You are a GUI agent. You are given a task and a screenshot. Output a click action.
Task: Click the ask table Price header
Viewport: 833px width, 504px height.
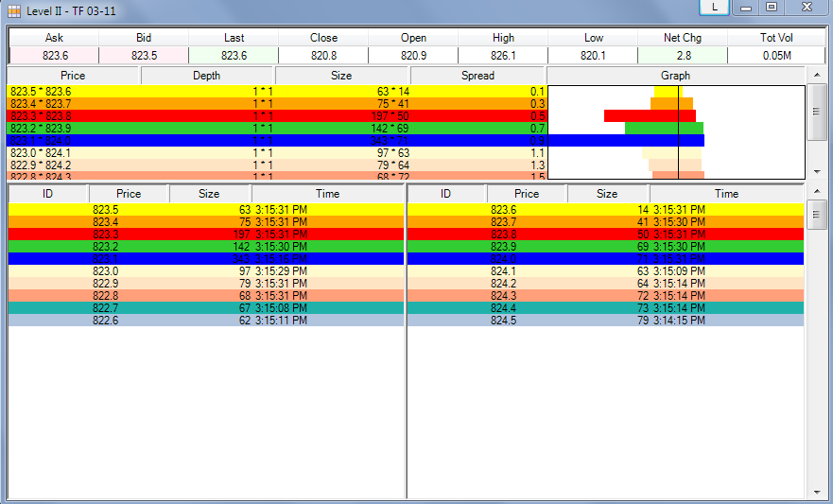[527, 194]
